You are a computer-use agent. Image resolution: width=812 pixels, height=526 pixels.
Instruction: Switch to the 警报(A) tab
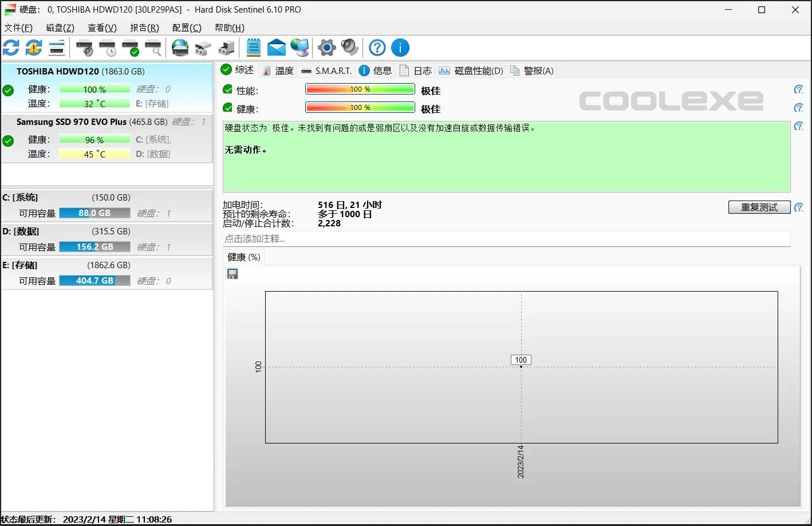(x=531, y=70)
